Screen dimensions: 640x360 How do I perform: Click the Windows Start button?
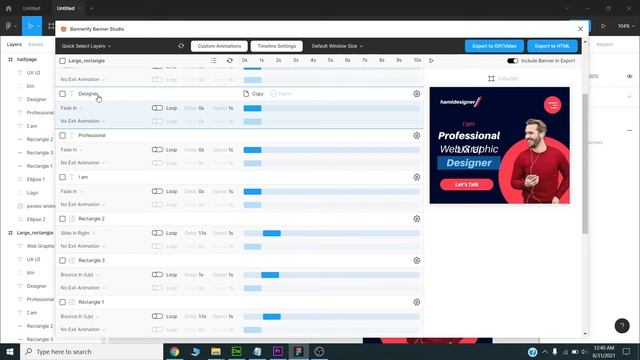[10, 351]
